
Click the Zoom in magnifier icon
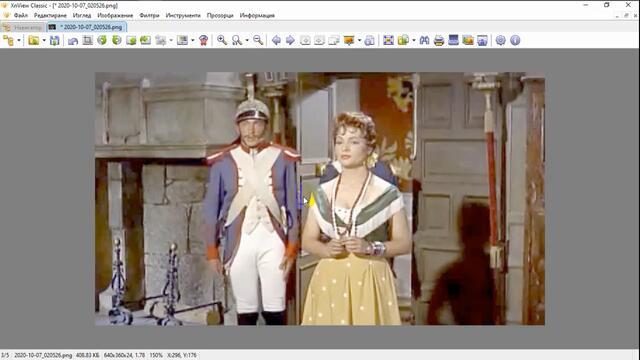coord(222,40)
